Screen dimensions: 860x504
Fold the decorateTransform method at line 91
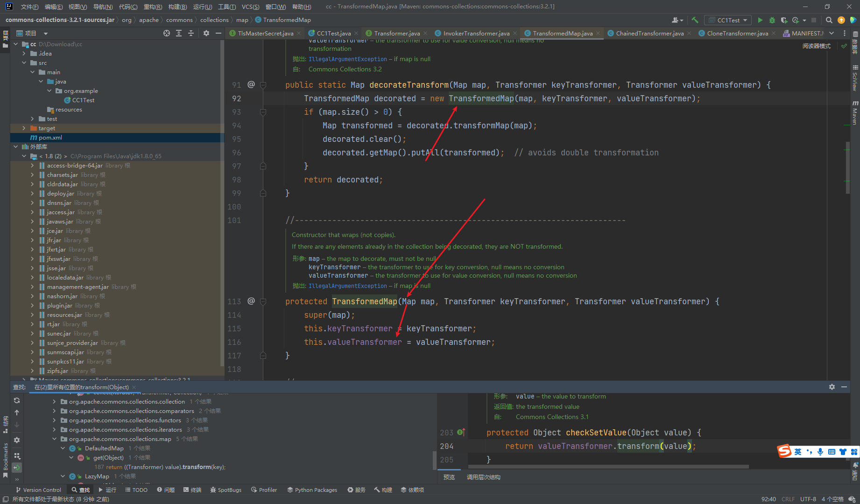click(263, 85)
